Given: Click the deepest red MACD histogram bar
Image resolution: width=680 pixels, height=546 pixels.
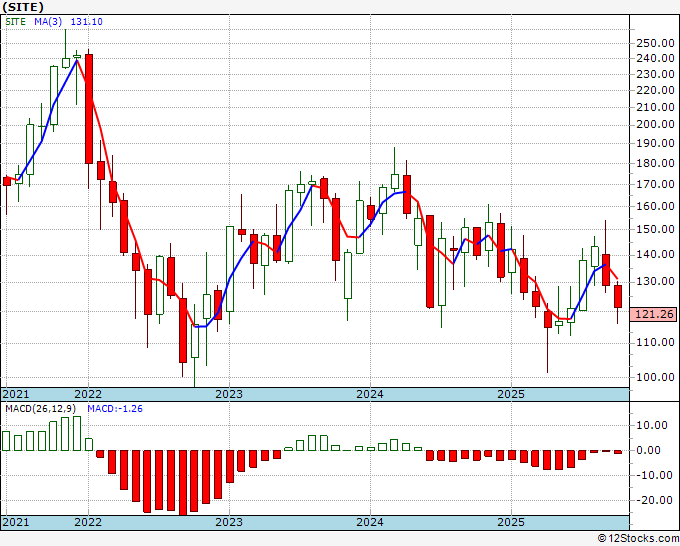Looking at the screenshot, I should 183,483.
